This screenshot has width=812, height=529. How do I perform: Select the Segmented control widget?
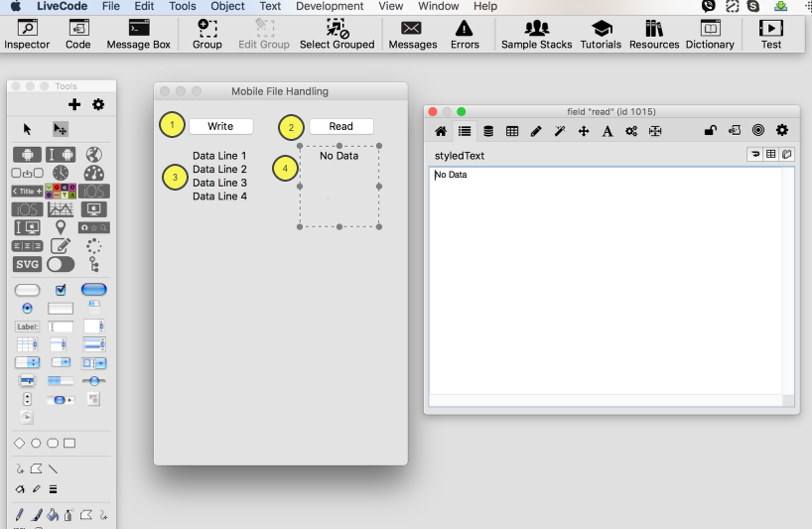[28, 246]
